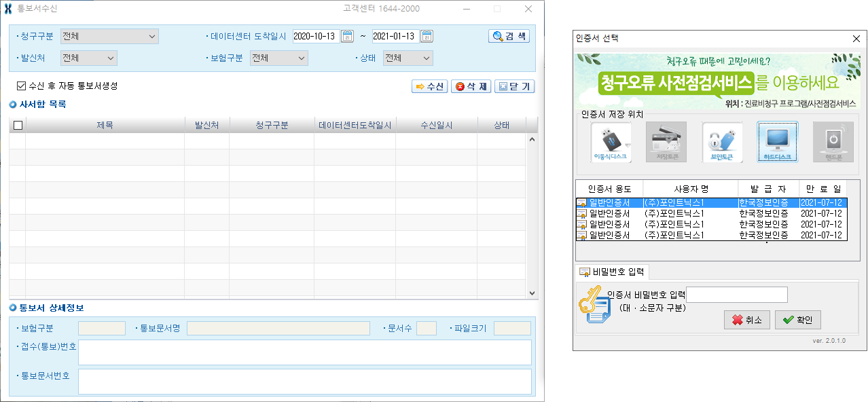Image resolution: width=868 pixels, height=402 pixels.
Task: Open calendar for start arrival date
Action: pos(347,36)
